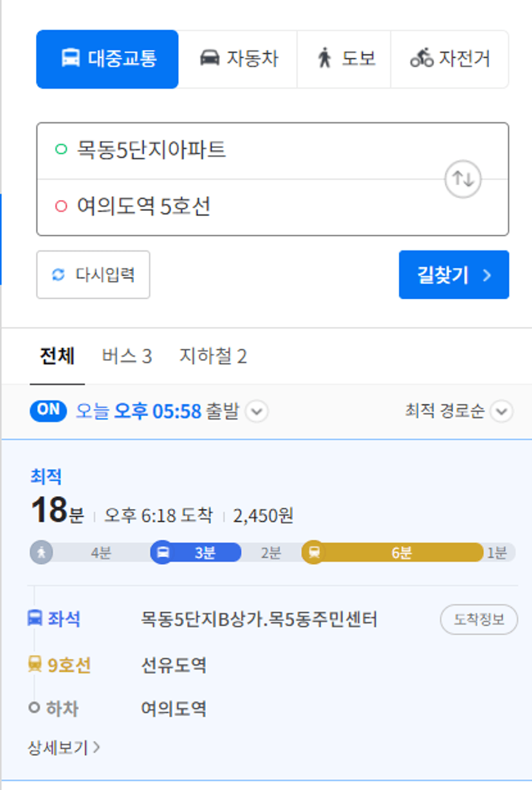Select the 전체 results tab
Screen dimensions: 532x790
pos(57,356)
